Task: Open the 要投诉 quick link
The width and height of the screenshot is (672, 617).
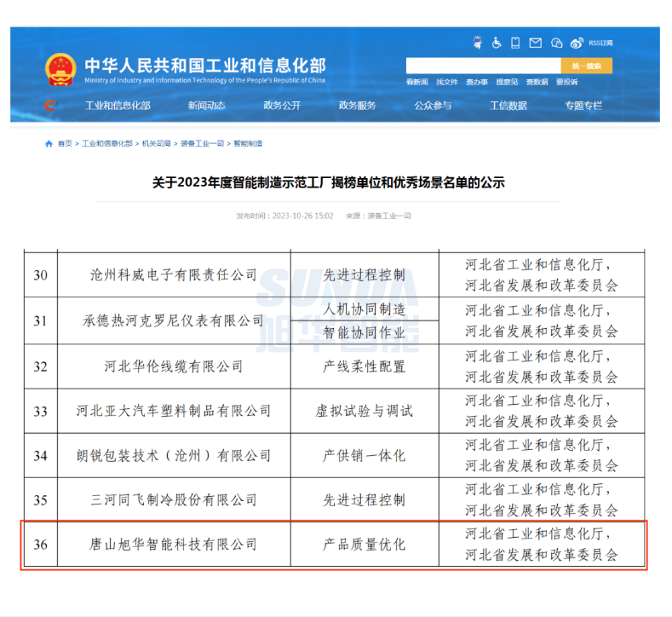Action: point(566,82)
